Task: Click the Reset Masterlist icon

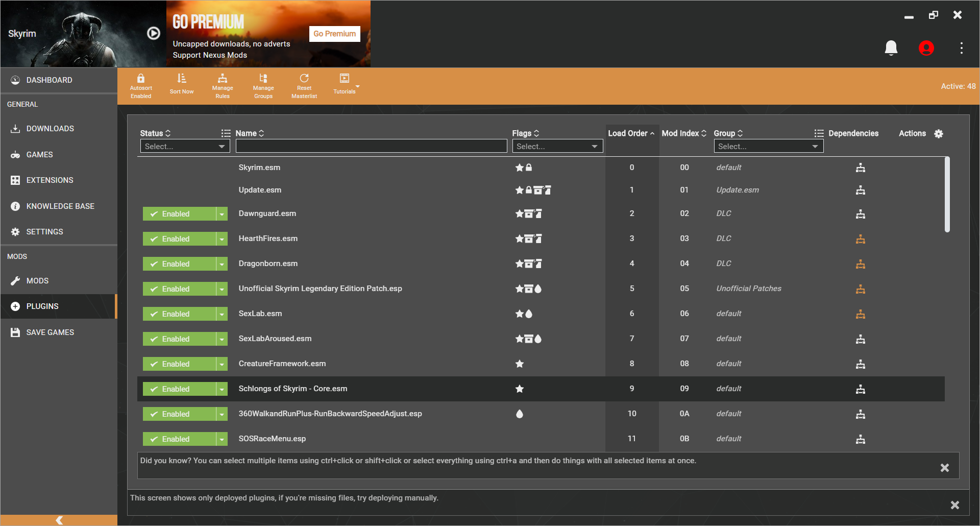Action: 304,79
